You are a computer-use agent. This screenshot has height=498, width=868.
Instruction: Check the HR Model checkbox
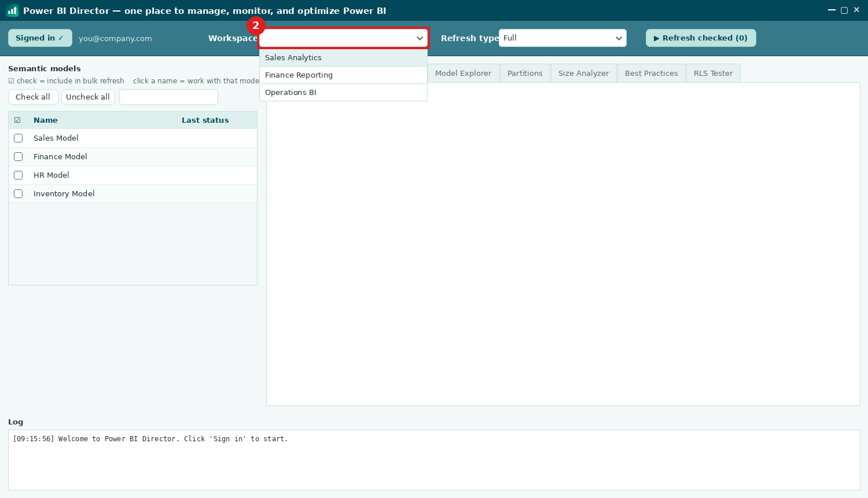(19, 175)
